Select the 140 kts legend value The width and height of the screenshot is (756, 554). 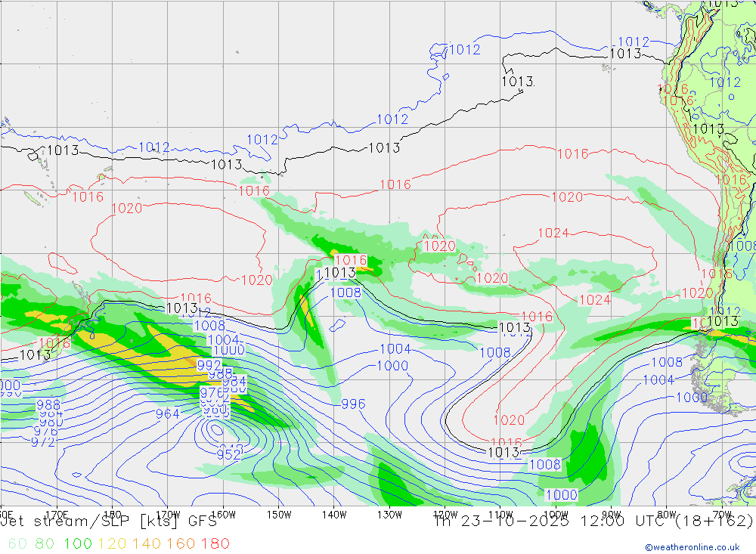click(147, 544)
